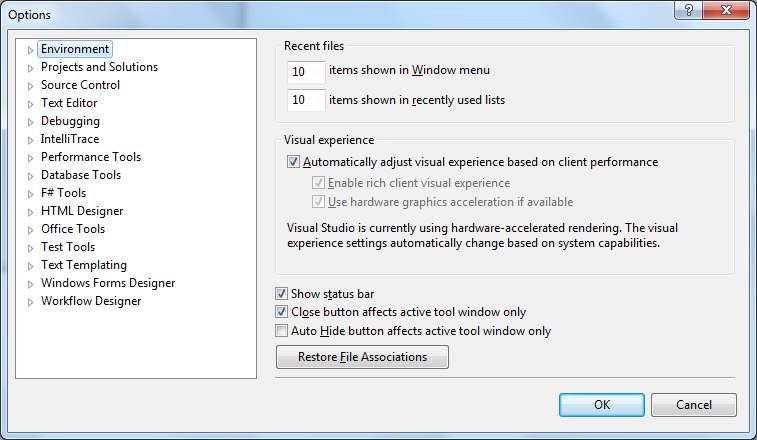
Task: Choose Workflow Designer category
Action: [91, 301]
